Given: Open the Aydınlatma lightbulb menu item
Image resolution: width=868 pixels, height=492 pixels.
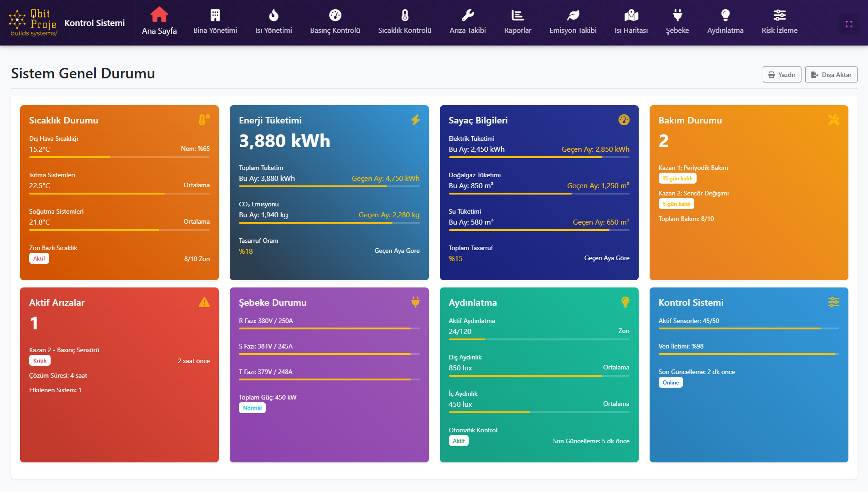Looking at the screenshot, I should click(725, 22).
